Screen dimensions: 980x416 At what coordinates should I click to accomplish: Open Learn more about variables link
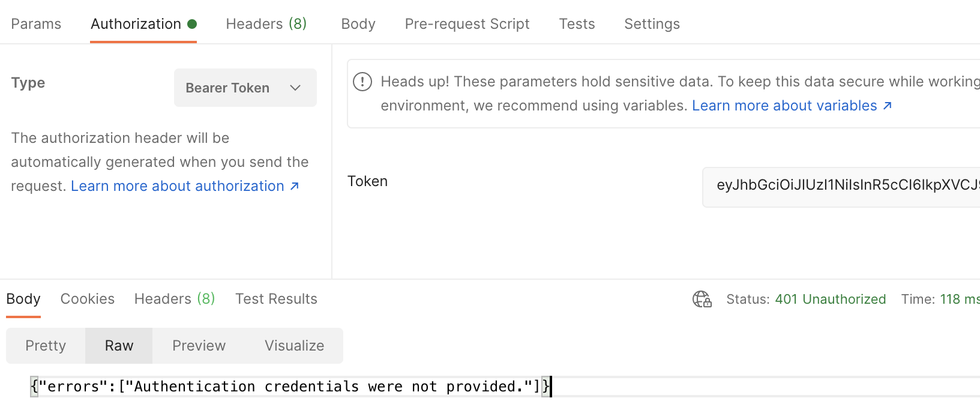click(x=784, y=106)
